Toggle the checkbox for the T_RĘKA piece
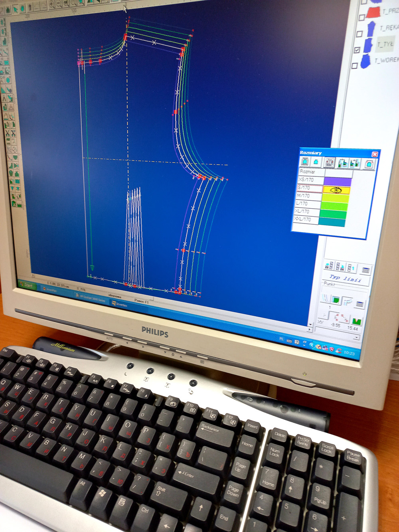 coord(359,34)
